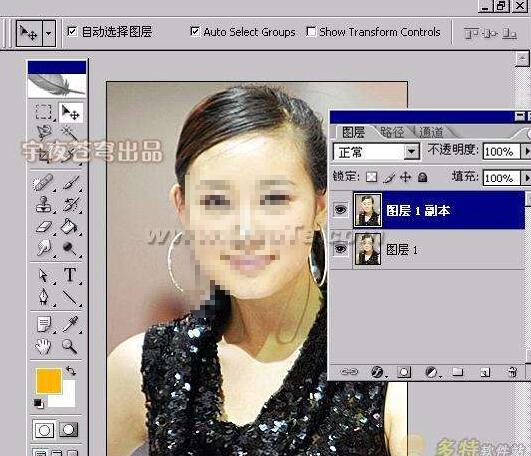Click the orange foreground color swatch
Viewport: 531px width, 456px height.
[49, 382]
